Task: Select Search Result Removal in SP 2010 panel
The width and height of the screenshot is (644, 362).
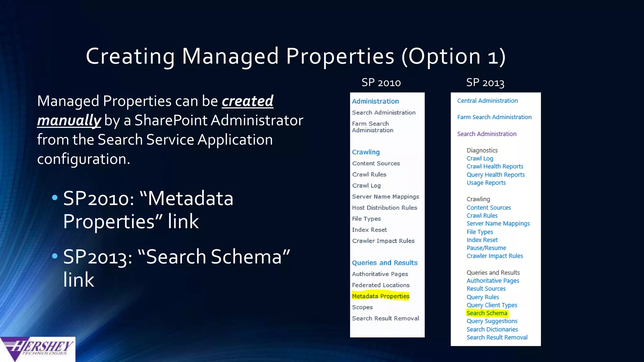Action: tap(386, 318)
